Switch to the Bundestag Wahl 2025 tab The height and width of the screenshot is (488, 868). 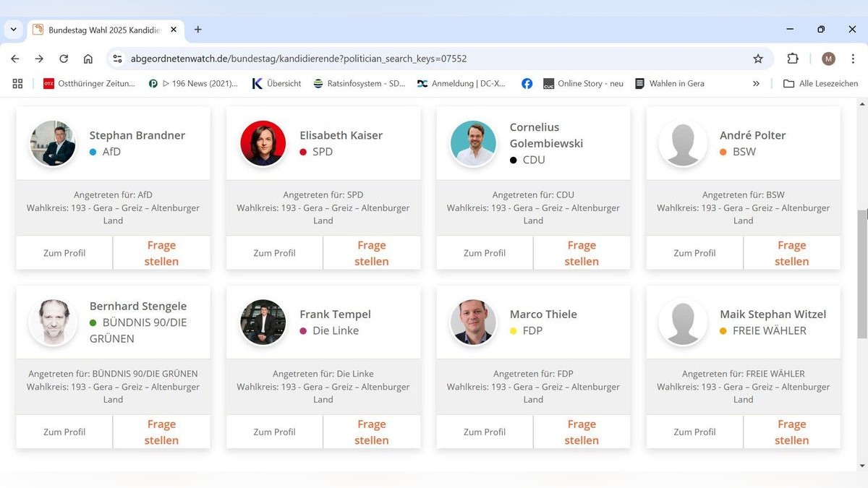101,30
